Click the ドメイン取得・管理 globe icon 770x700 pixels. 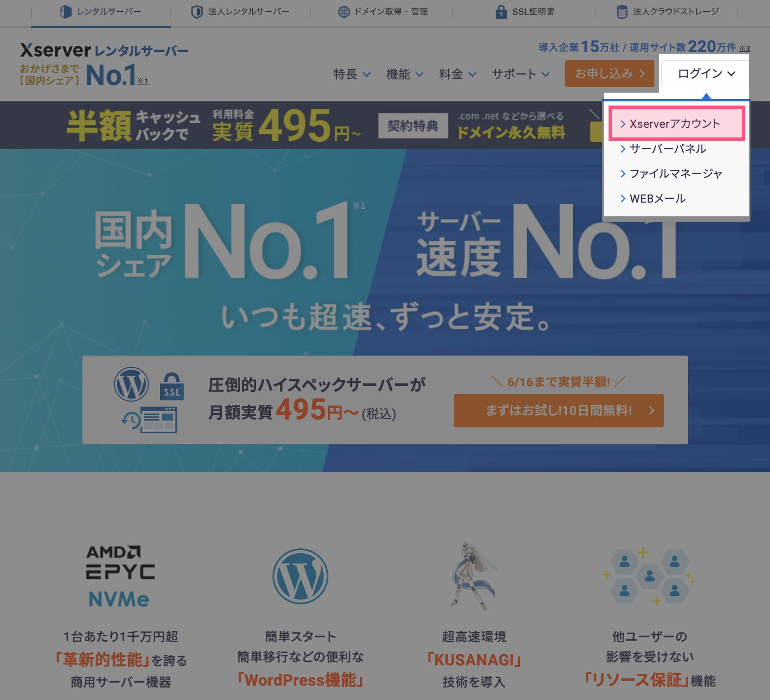point(344,12)
